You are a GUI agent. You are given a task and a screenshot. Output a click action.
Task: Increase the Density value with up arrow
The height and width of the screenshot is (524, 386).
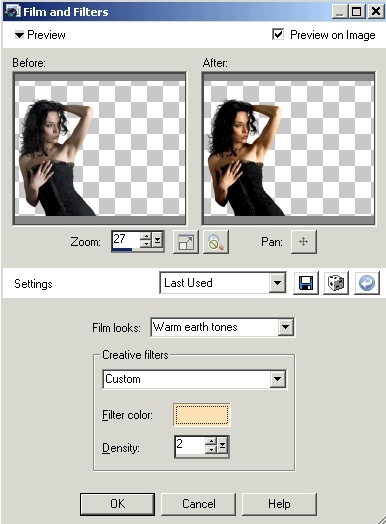pyautogui.click(x=211, y=441)
